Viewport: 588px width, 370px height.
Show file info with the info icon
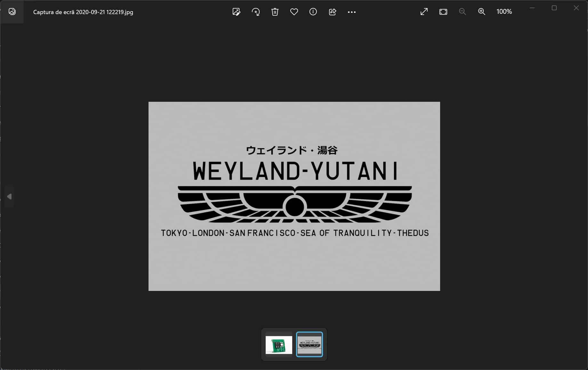coord(313,12)
